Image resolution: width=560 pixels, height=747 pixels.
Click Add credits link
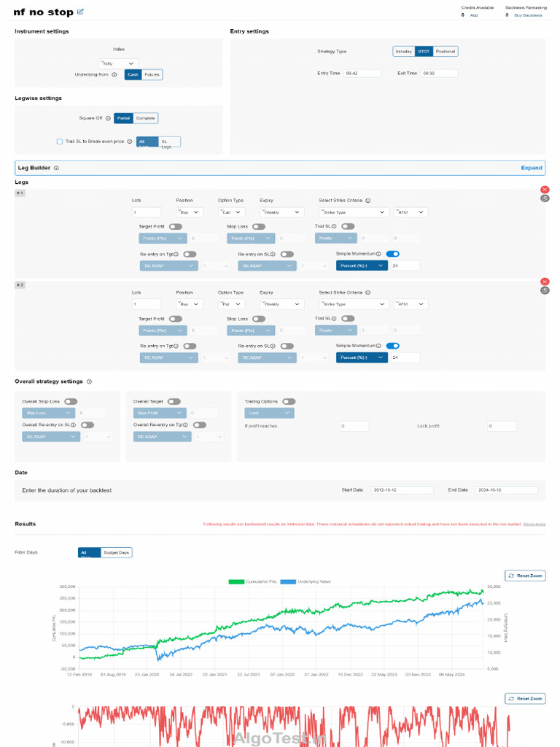(x=474, y=15)
